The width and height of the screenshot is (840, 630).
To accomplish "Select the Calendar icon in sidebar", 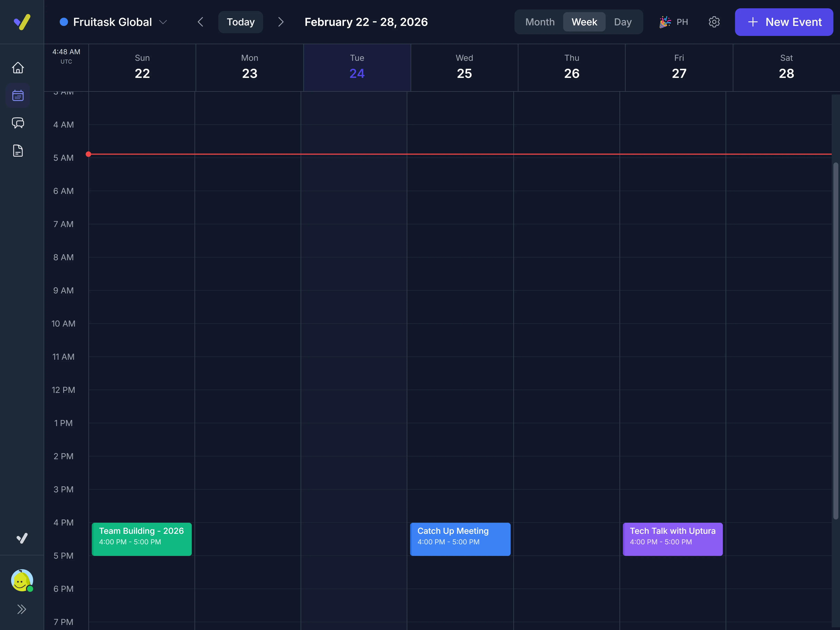I will point(18,95).
